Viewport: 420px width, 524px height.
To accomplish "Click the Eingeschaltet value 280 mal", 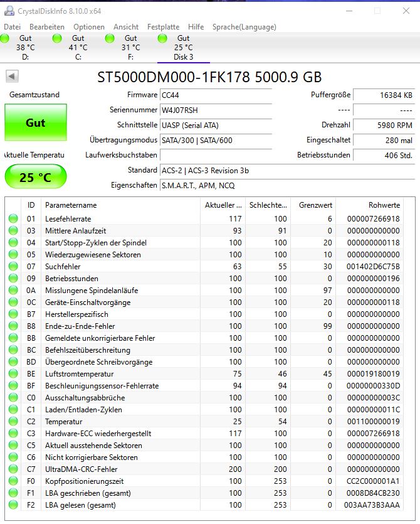I will pyautogui.click(x=384, y=140).
